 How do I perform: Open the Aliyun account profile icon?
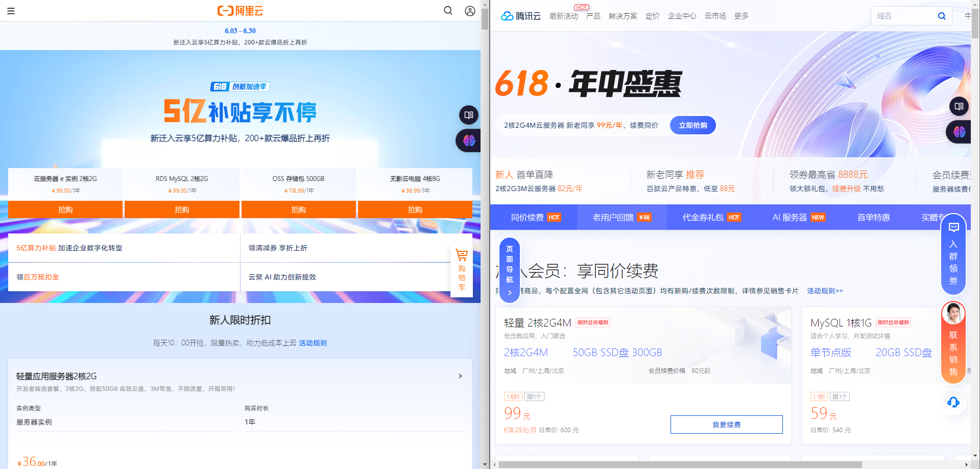click(x=469, y=11)
